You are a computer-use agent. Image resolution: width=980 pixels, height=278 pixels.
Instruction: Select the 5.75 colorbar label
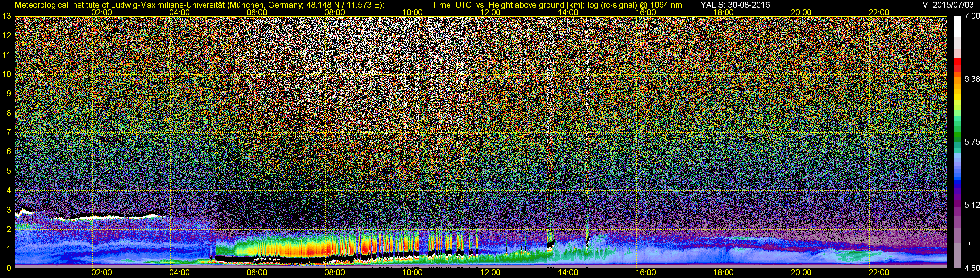(972, 142)
